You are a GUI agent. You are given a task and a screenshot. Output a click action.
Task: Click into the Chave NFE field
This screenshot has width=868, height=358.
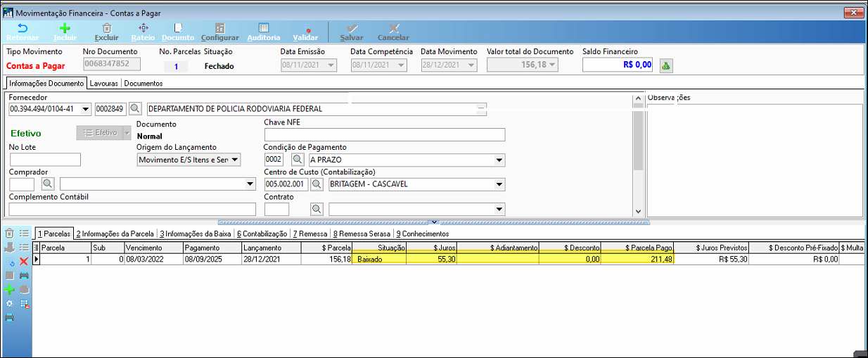[384, 135]
